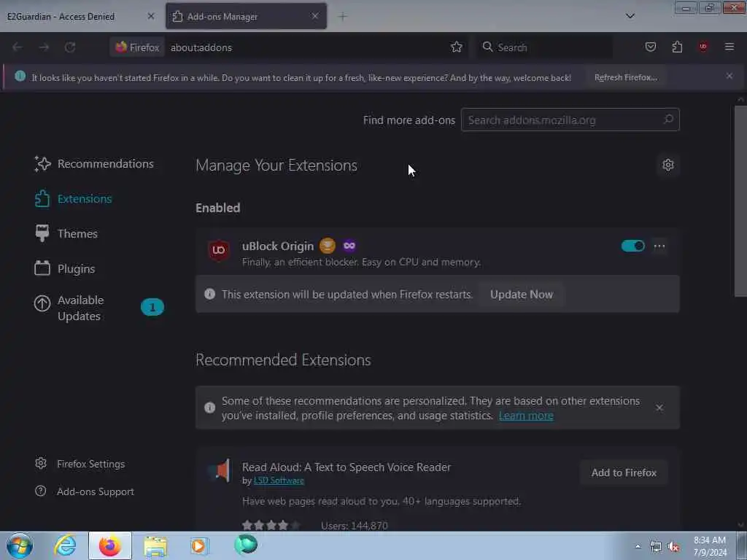This screenshot has height=560, width=747.
Task: Click the browser Search field
Action: pyautogui.click(x=544, y=47)
